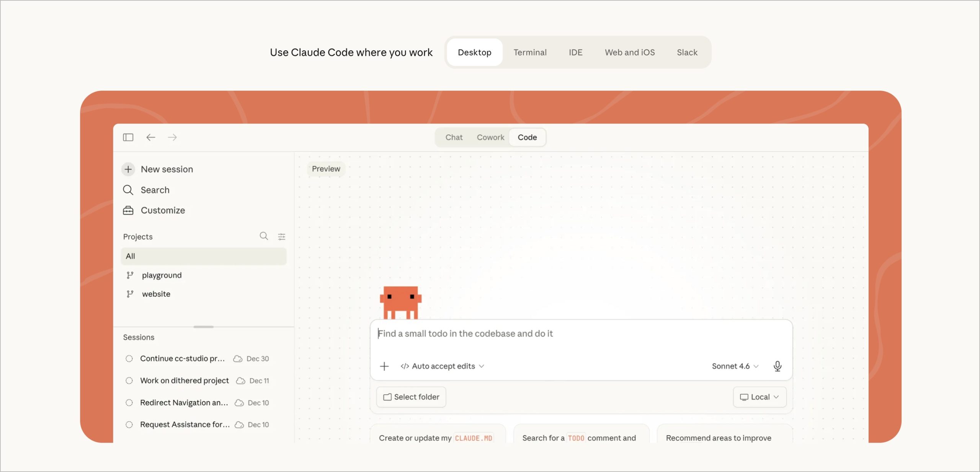Click the Preview badge

click(326, 169)
